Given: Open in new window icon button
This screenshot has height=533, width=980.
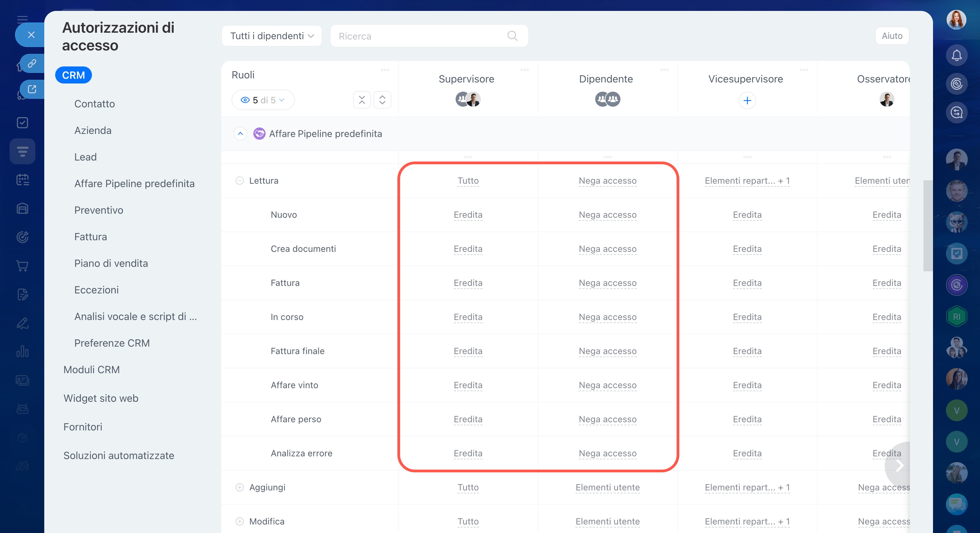Looking at the screenshot, I should 32,89.
